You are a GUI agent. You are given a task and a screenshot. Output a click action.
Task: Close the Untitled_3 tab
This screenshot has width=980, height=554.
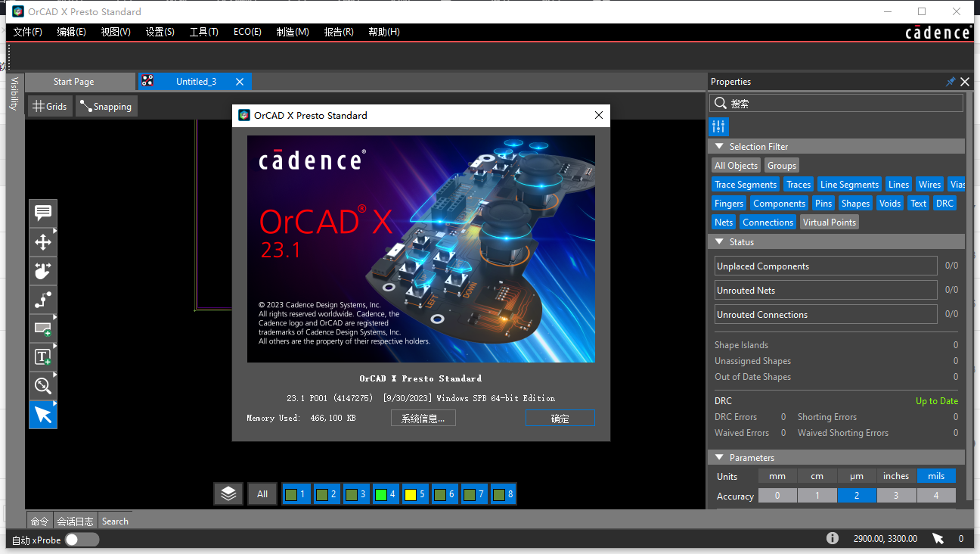click(x=240, y=82)
